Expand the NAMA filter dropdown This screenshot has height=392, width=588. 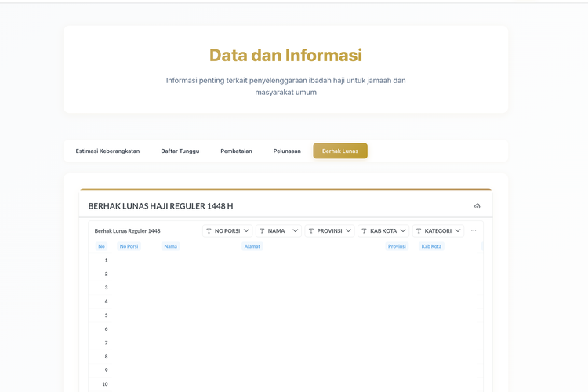coord(278,230)
